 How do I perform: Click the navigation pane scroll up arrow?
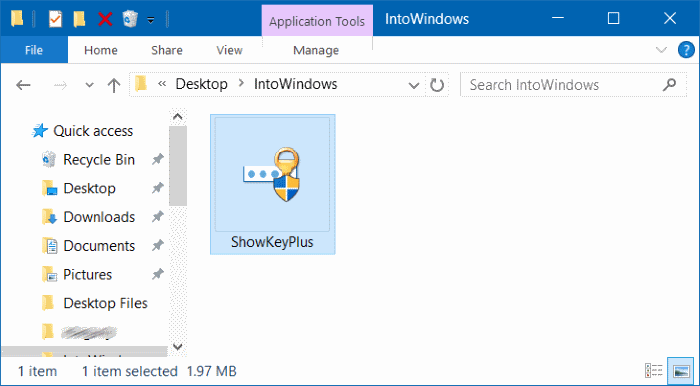178,117
